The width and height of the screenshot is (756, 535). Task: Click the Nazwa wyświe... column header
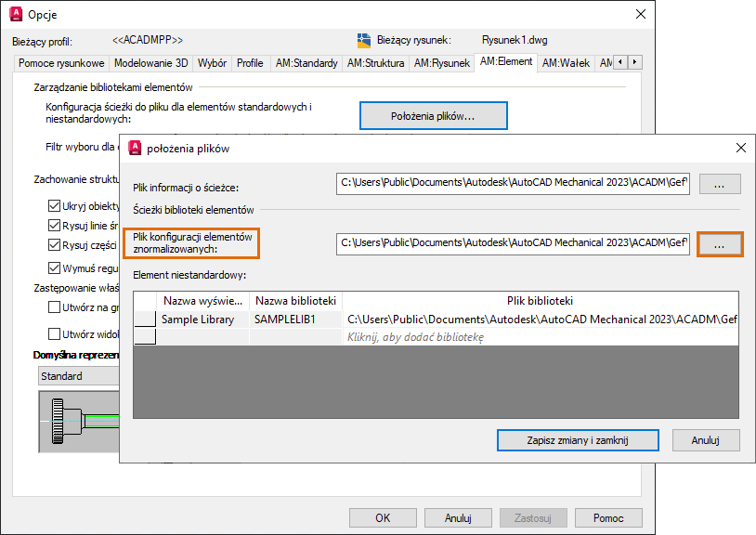tap(202, 301)
